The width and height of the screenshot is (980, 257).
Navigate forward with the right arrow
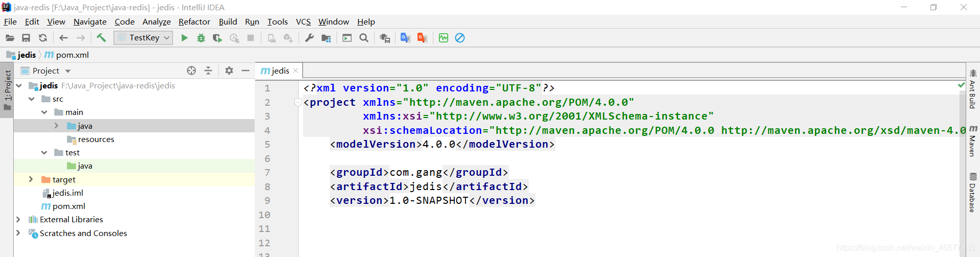(81, 38)
